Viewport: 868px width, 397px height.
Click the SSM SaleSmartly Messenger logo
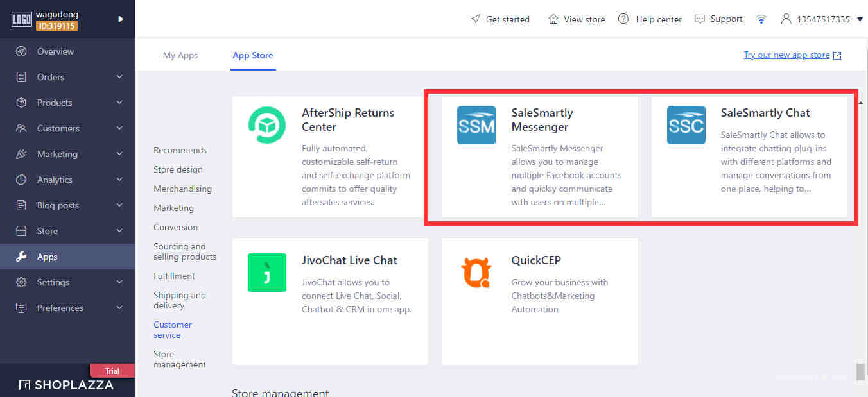tap(476, 125)
